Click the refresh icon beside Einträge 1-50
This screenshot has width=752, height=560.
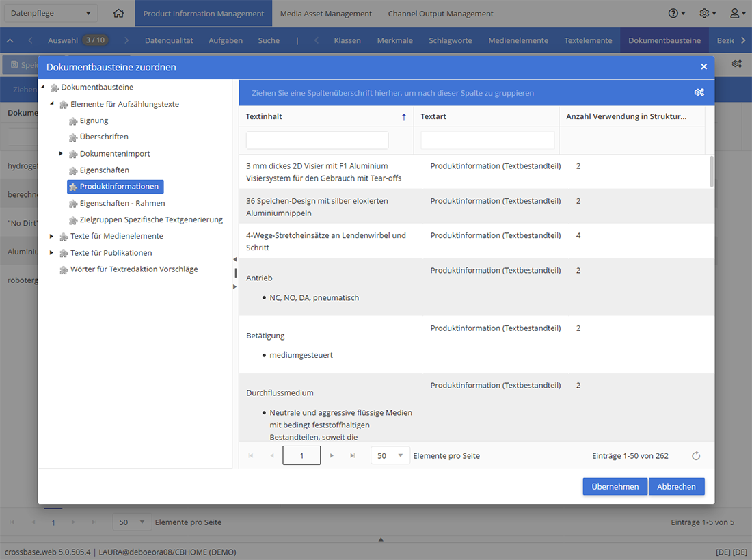pyautogui.click(x=696, y=456)
